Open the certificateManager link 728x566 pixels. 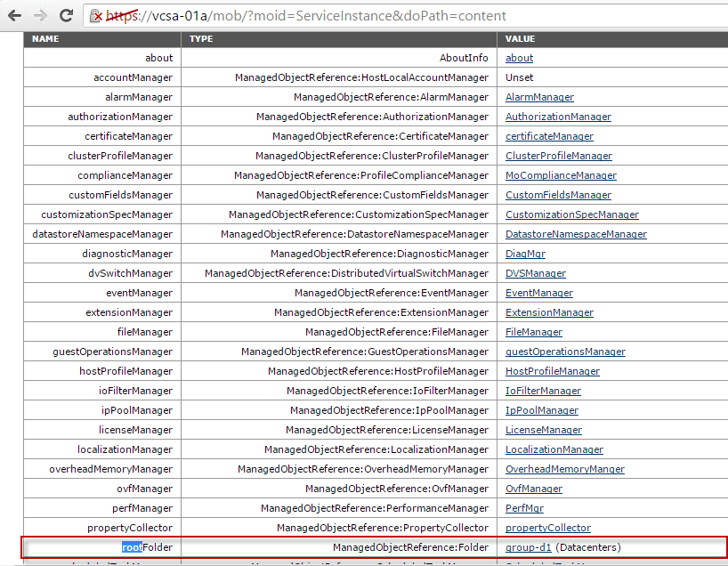[x=549, y=136]
